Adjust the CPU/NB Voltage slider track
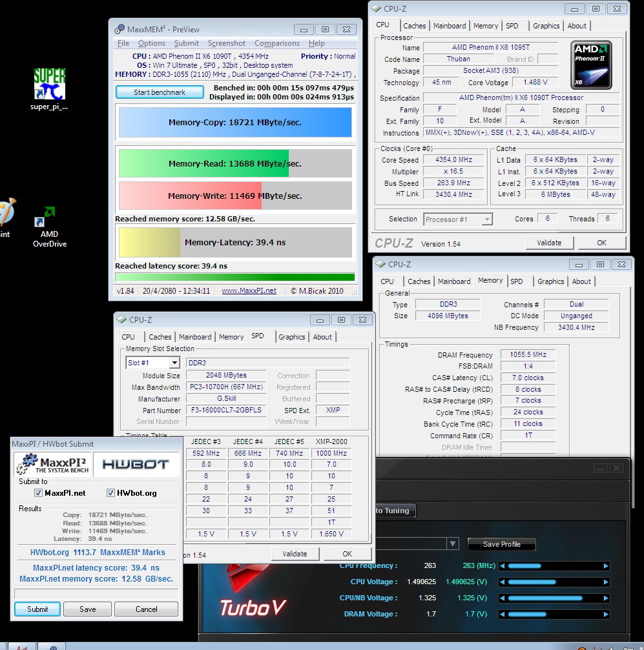 pos(554,598)
